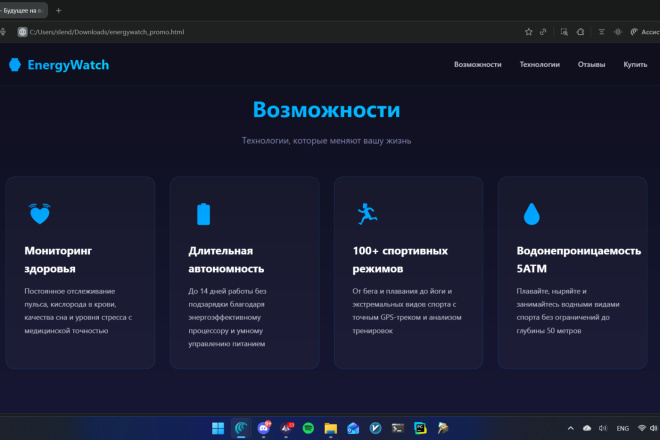
Task: Select the Будущее на browser tab
Action: coord(23,11)
